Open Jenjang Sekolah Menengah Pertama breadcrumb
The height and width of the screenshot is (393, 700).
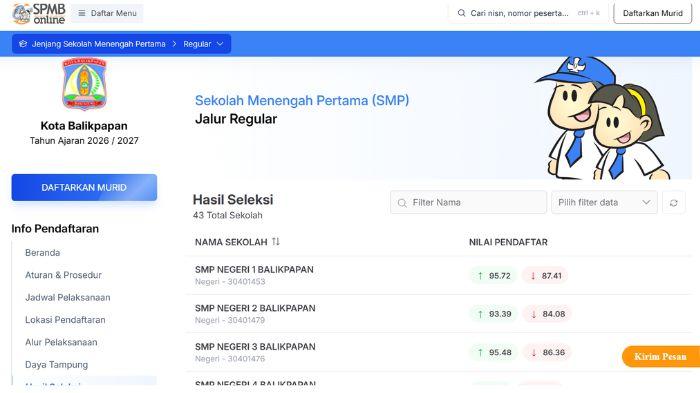(x=98, y=44)
